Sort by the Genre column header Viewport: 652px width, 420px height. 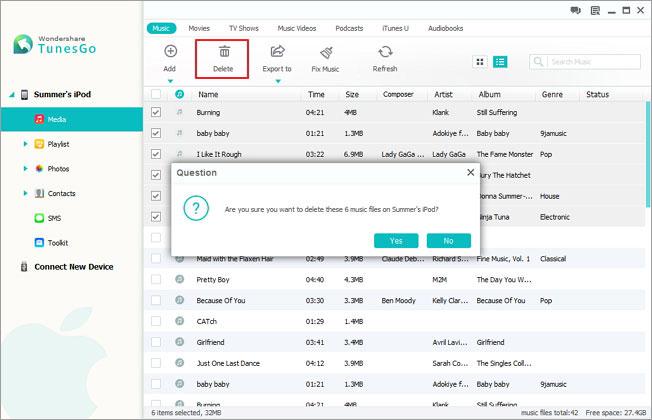click(552, 94)
